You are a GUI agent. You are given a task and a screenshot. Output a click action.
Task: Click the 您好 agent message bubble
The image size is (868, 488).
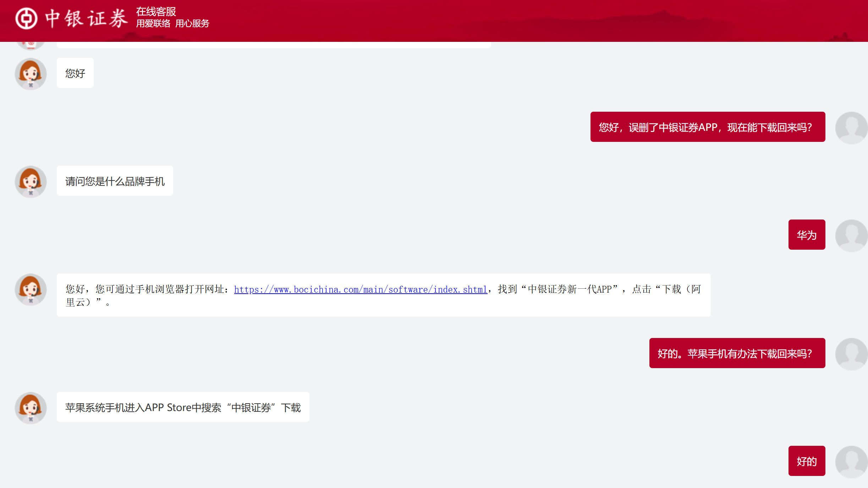(75, 73)
